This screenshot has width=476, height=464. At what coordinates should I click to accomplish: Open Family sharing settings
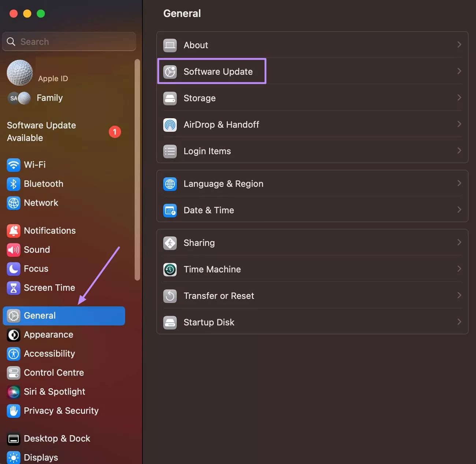(64, 98)
